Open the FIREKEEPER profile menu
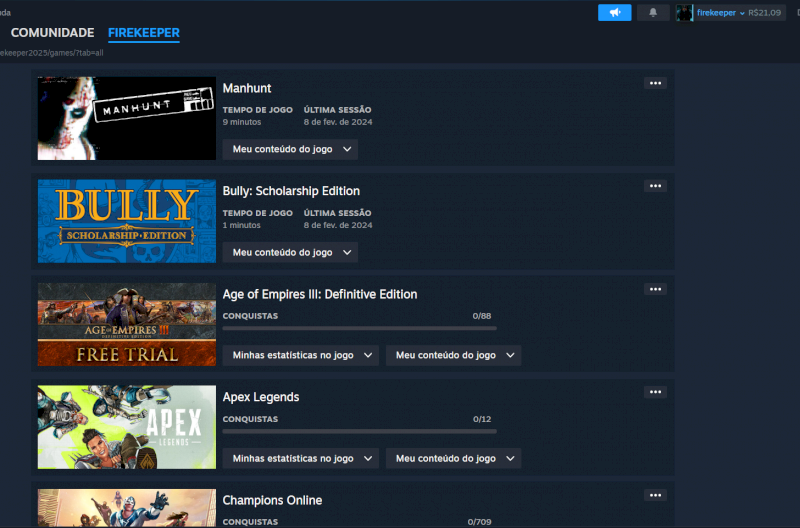 tap(144, 33)
